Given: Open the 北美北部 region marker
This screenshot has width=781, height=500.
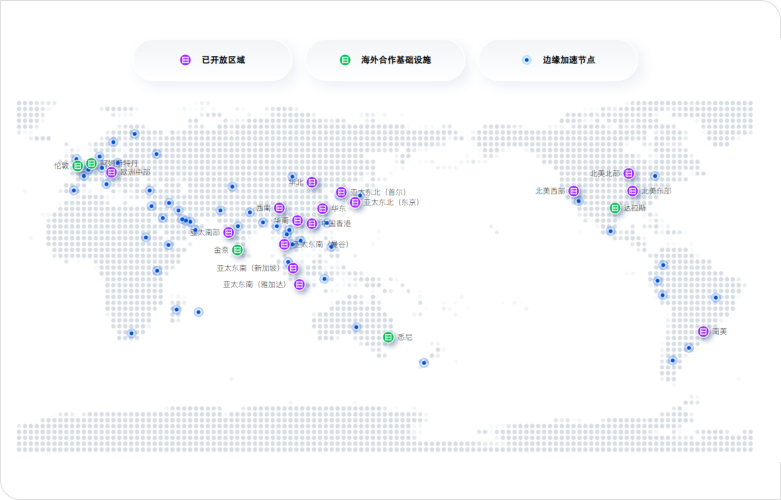Looking at the screenshot, I should coord(628,173).
